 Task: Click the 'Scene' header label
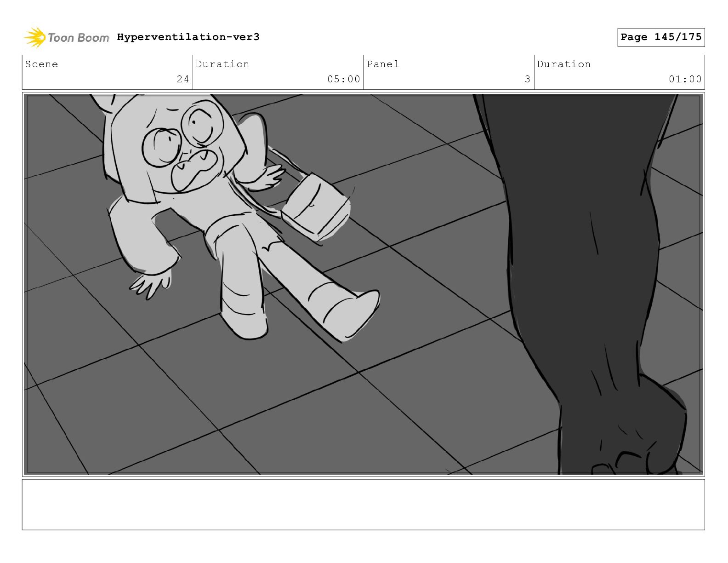pyautogui.click(x=41, y=64)
